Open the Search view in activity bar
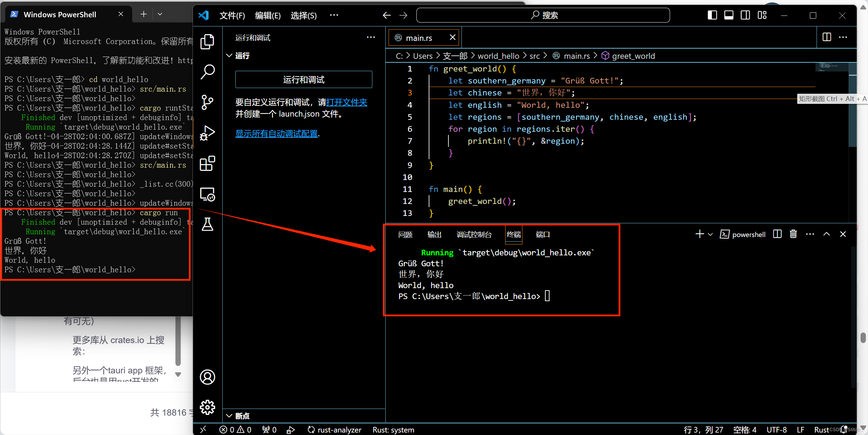Image resolution: width=868 pixels, height=435 pixels. [207, 72]
